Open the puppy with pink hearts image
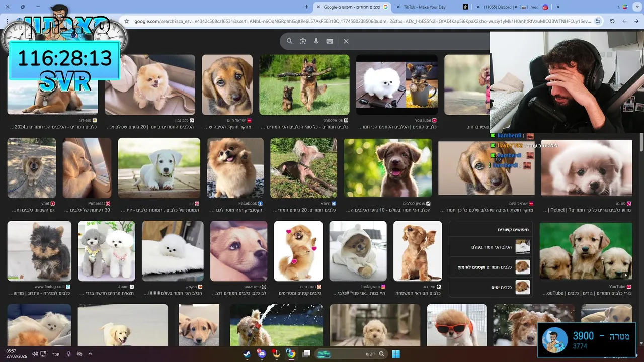This screenshot has height=362, width=644. click(x=298, y=251)
